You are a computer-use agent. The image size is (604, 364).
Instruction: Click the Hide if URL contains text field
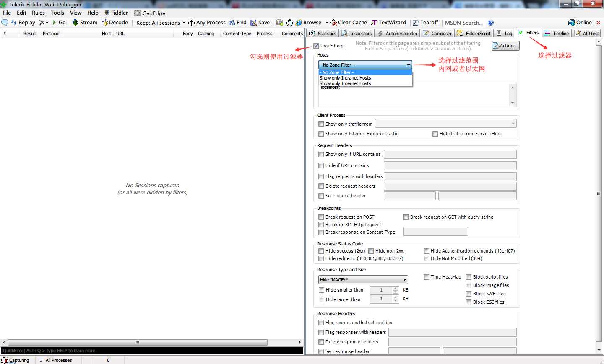pos(450,165)
